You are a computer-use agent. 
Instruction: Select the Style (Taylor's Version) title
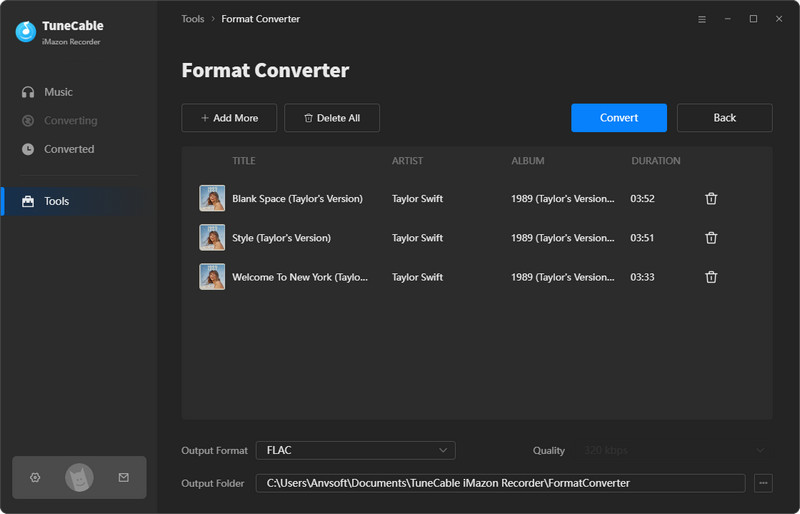pyautogui.click(x=281, y=238)
